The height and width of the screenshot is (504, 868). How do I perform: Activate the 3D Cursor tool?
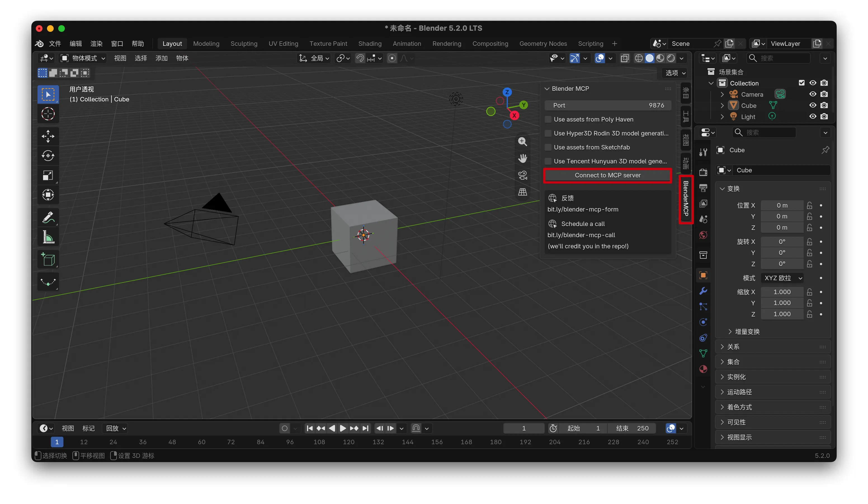48,114
